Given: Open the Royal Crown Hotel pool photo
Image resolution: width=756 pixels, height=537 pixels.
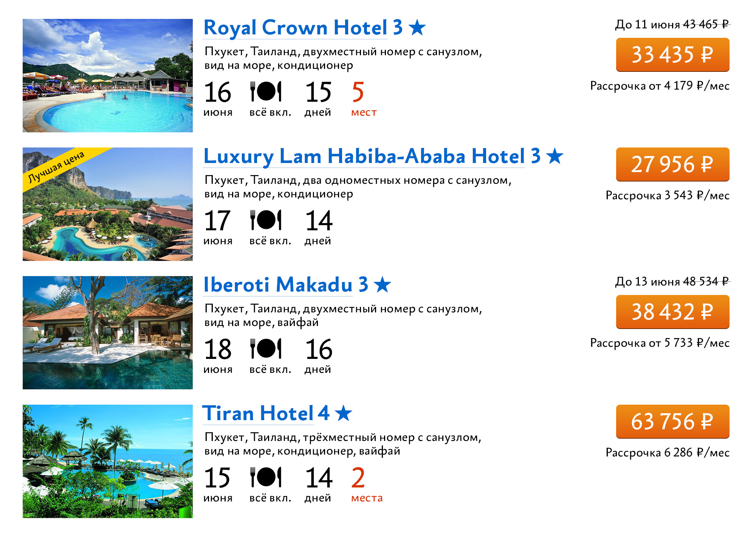Looking at the screenshot, I should (x=108, y=76).
